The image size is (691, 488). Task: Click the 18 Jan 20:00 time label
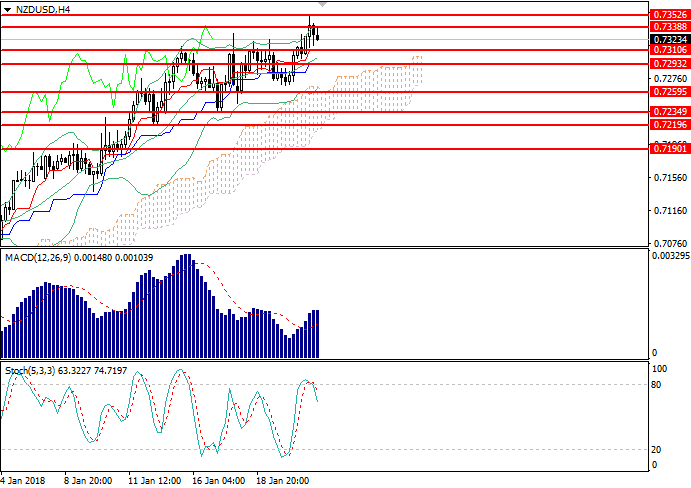283,479
